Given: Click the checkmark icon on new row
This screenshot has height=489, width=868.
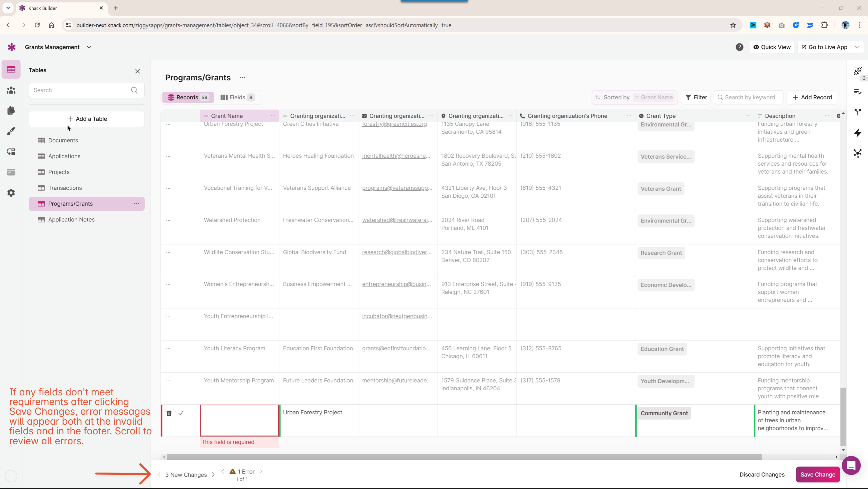Looking at the screenshot, I should 181,413.
